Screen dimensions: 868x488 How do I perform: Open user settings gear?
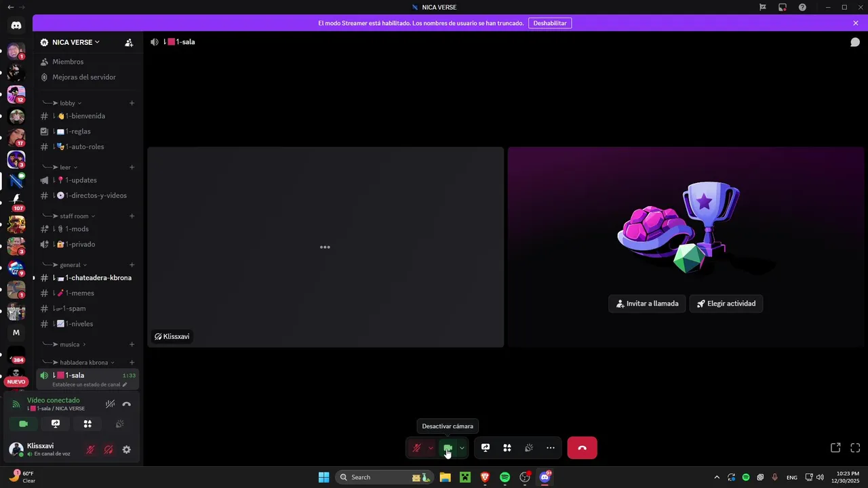(126, 449)
